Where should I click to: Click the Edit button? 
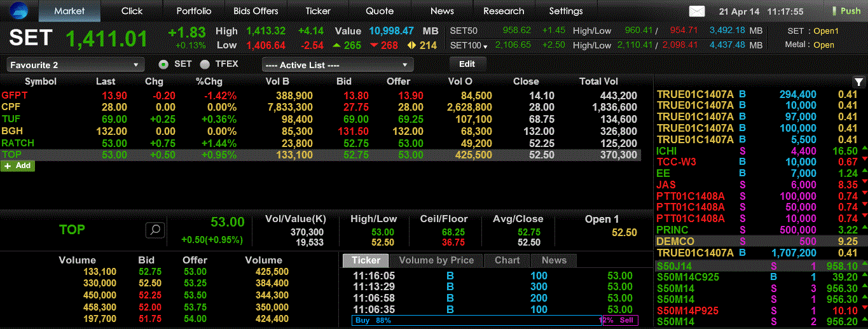[x=467, y=64]
